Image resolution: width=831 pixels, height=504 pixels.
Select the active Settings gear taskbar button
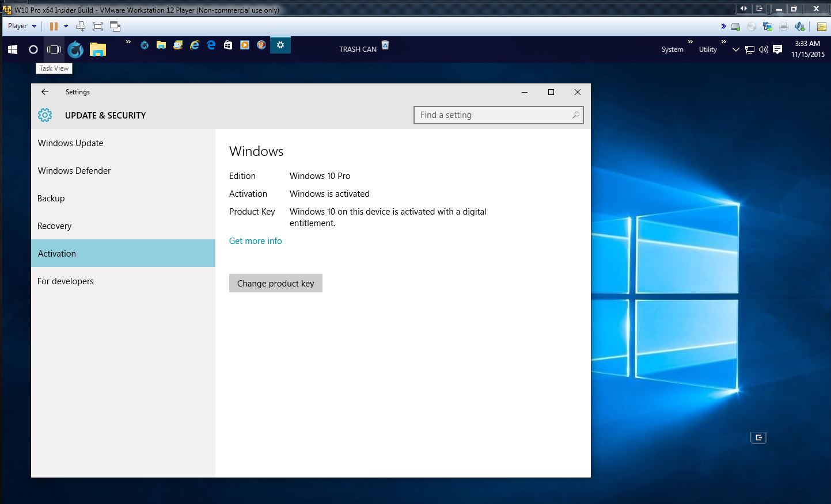click(280, 45)
